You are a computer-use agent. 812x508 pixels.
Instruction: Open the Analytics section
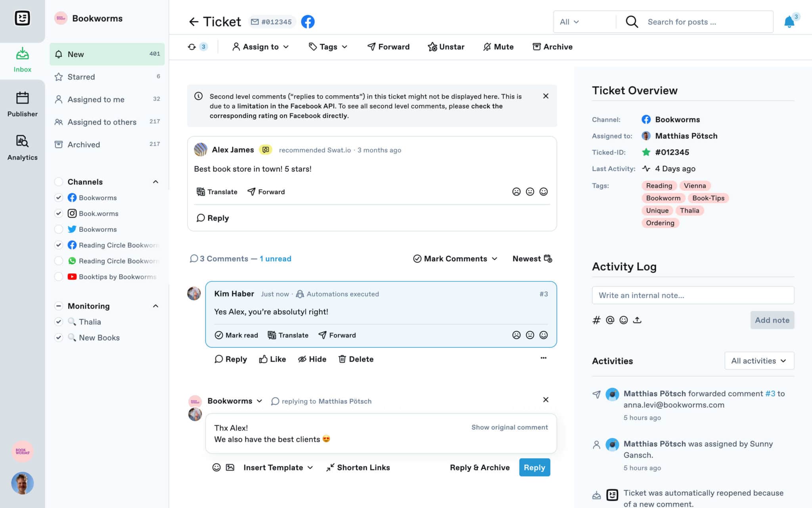point(22,148)
